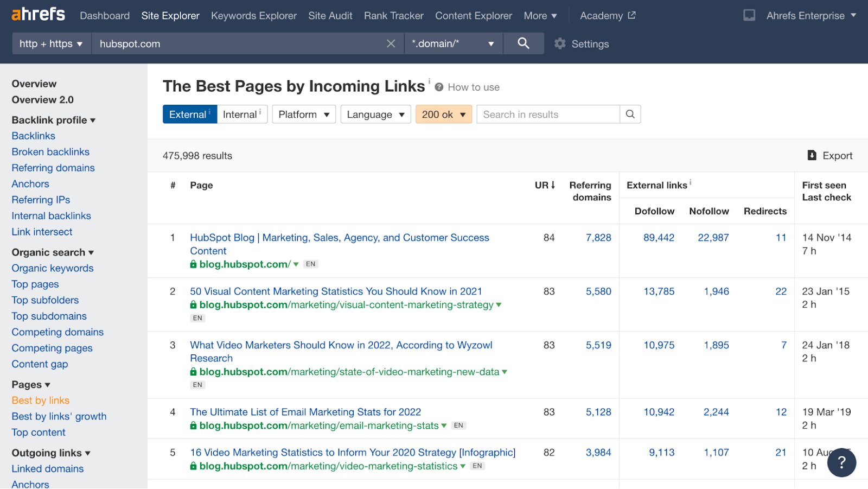
Task: Open the round help question-mark button
Action: [841, 462]
